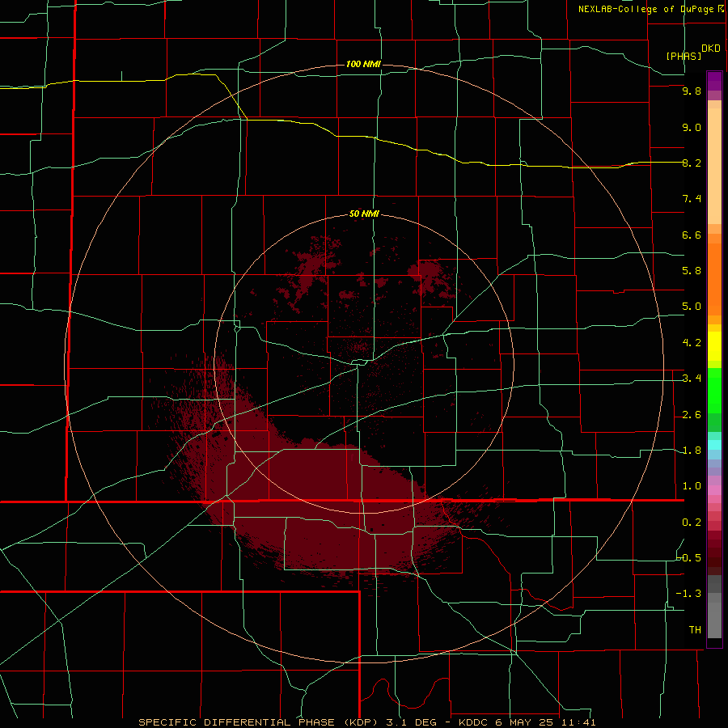
Task: Select the -1.3 scale label
Action: tap(688, 594)
